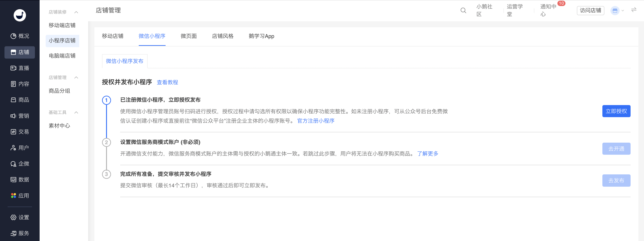Click heading 设置微信服务商模式账户 (非必须)
644x241 pixels.
(x=160, y=142)
